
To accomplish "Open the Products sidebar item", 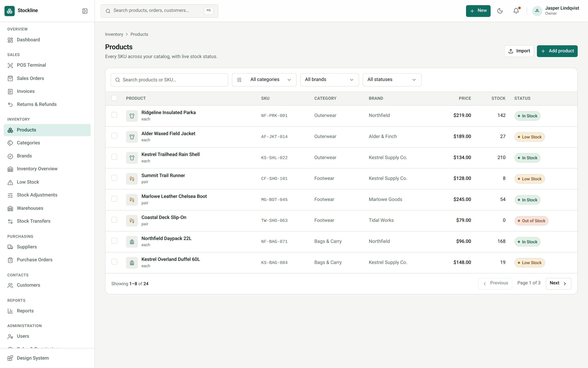I will [x=47, y=130].
